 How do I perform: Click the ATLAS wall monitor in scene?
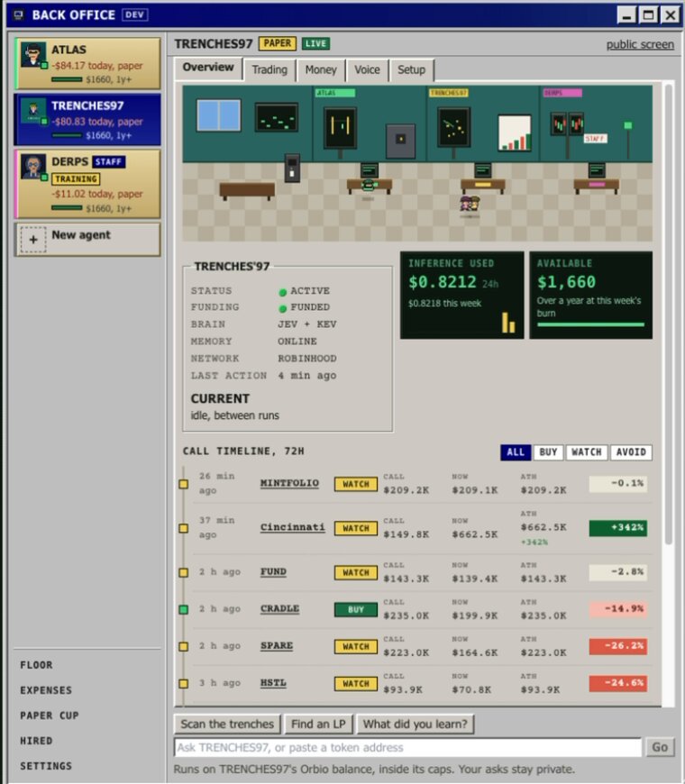pyautogui.click(x=341, y=127)
